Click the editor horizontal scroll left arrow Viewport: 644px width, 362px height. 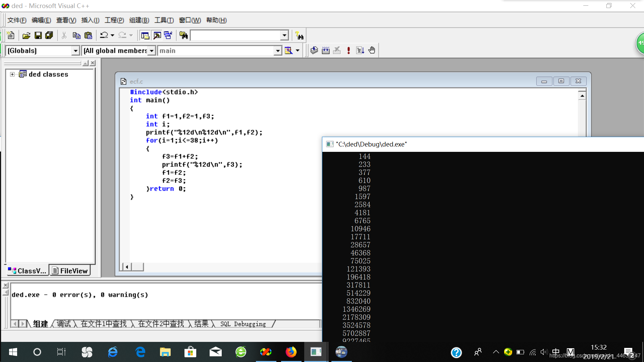[126, 267]
